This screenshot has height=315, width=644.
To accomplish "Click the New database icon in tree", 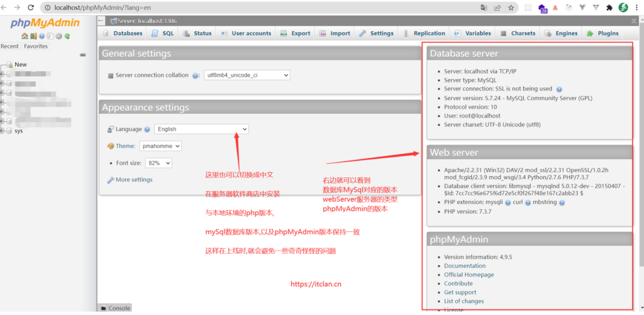I will pos(9,65).
